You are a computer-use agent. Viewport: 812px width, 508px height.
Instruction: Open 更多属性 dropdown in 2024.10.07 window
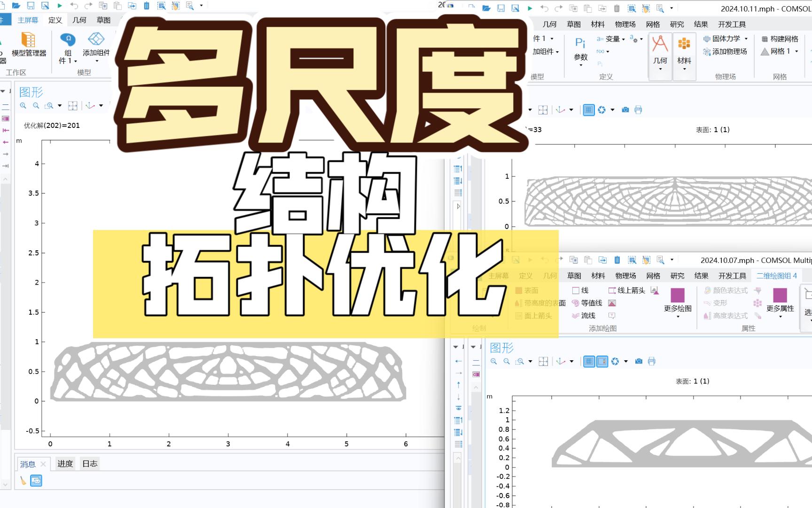780,303
